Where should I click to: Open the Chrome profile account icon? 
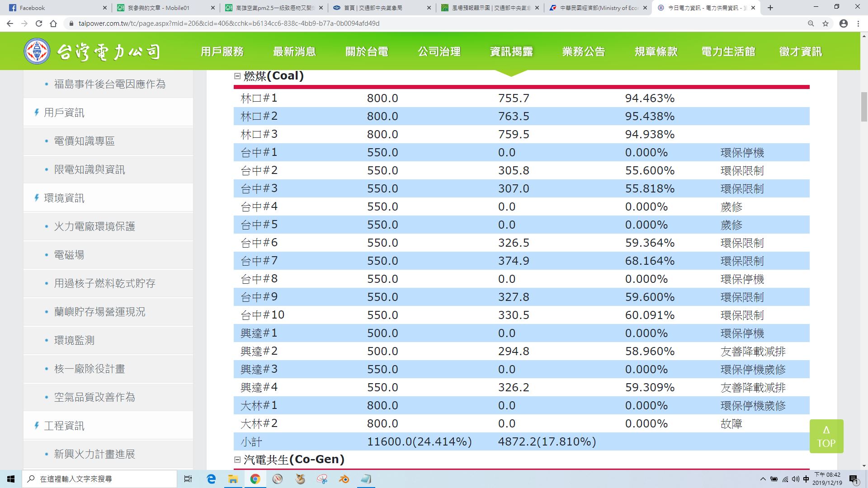(844, 23)
